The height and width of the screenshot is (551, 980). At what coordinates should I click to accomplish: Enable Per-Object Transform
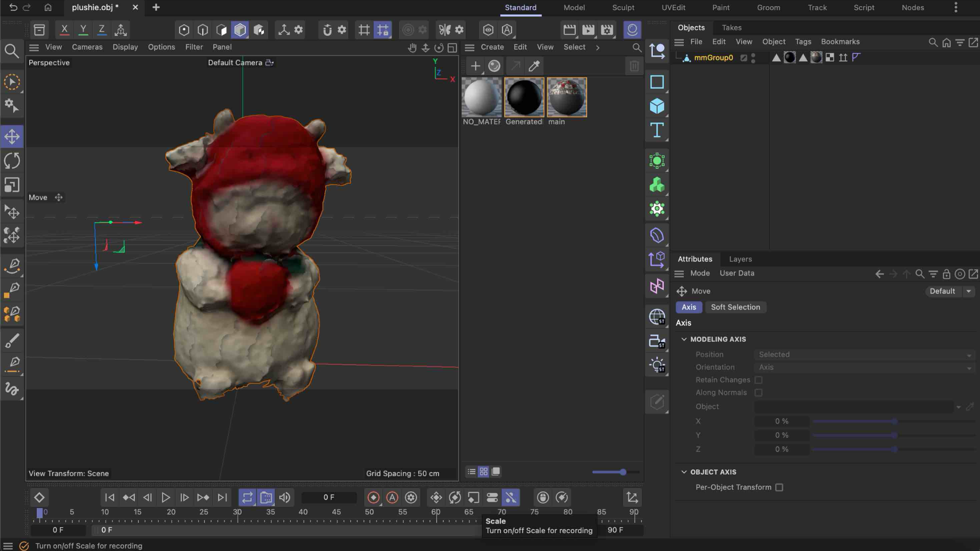[x=778, y=487]
